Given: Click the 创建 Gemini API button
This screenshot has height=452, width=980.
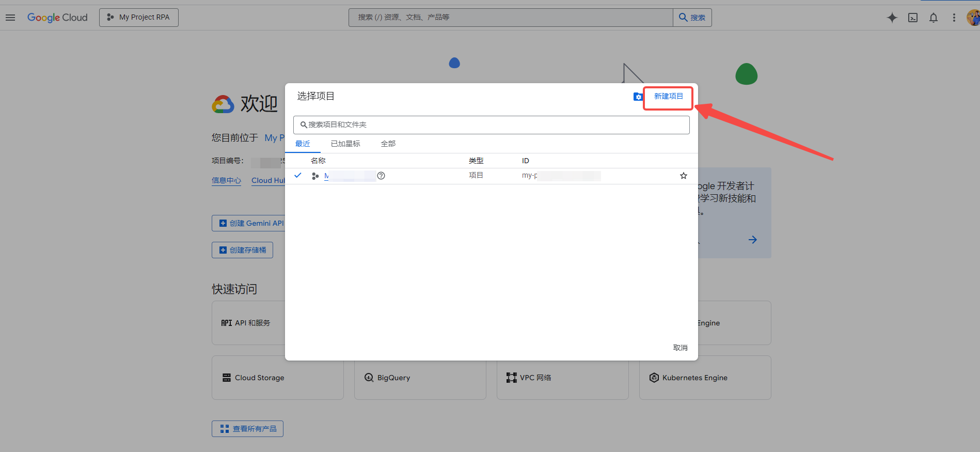Looking at the screenshot, I should pyautogui.click(x=248, y=223).
